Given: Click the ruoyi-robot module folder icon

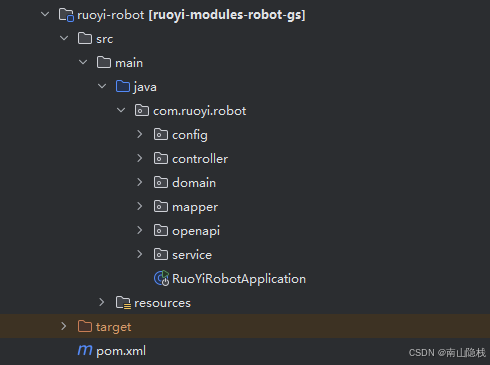Looking at the screenshot, I should click(66, 15).
